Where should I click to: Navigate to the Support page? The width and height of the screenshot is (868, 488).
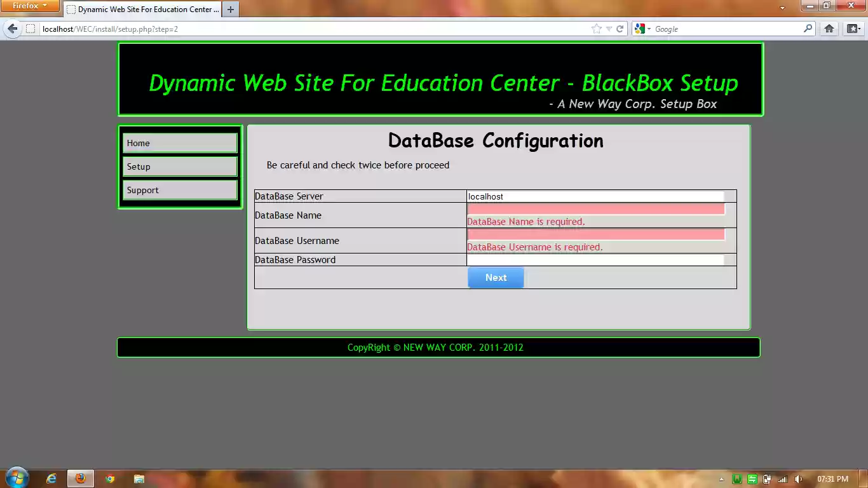142,189
